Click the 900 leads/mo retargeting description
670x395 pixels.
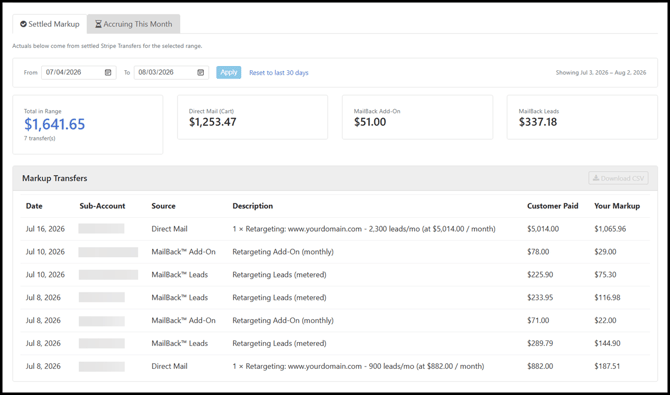359,366
